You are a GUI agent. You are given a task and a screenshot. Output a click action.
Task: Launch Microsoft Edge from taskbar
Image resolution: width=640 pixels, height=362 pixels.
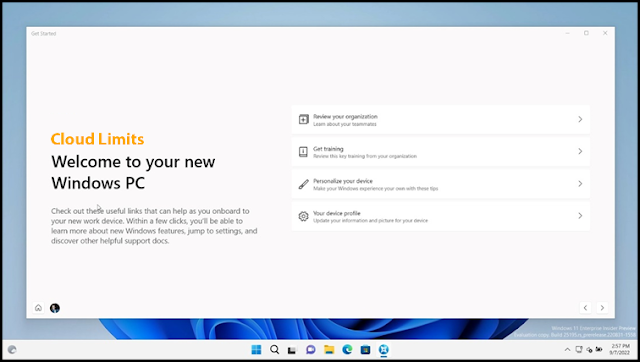click(347, 350)
